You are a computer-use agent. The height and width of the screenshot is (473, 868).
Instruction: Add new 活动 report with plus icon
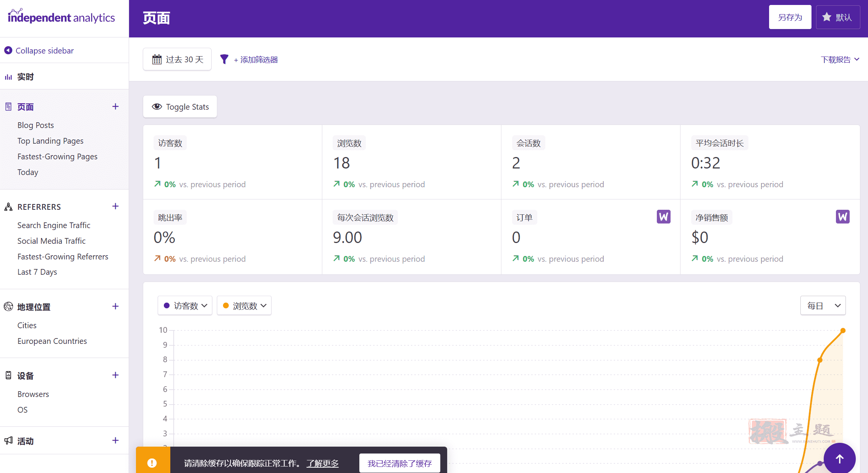coord(115,441)
